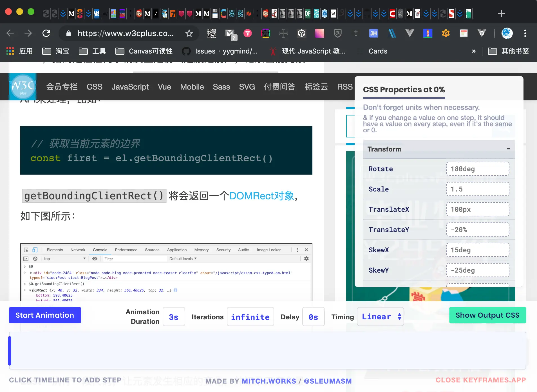Edit the TranslateY value field
The width and height of the screenshot is (537, 392).
click(x=478, y=230)
